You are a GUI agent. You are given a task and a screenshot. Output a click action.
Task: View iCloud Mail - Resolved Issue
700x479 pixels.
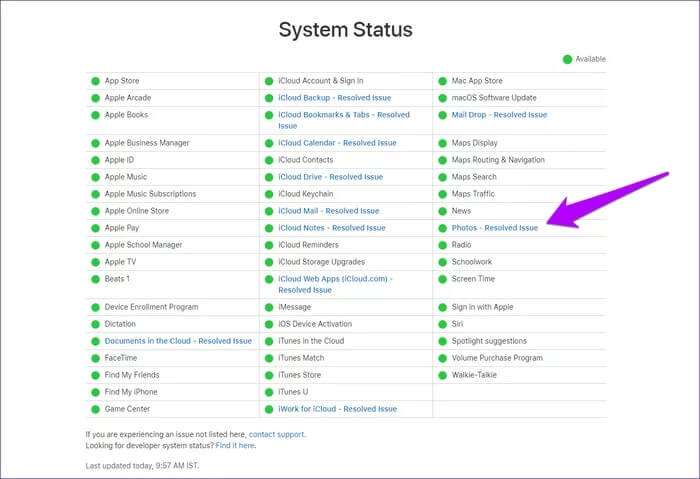[329, 211]
